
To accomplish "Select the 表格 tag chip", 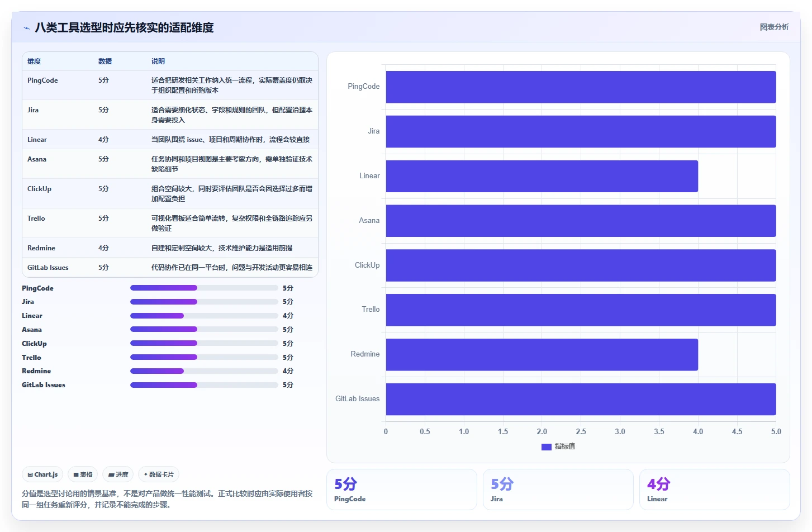I will [83, 474].
